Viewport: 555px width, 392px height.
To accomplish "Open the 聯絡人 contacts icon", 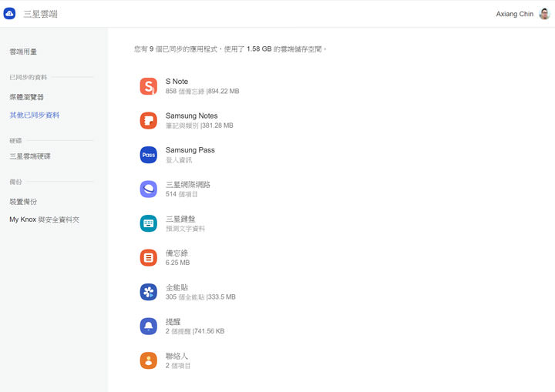I will (x=149, y=360).
